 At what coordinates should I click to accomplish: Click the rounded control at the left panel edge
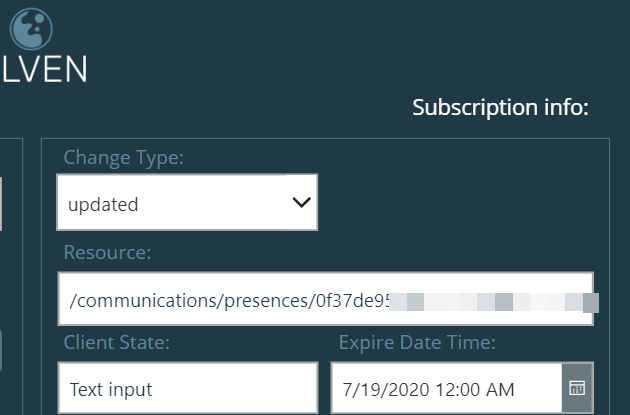point(1,351)
